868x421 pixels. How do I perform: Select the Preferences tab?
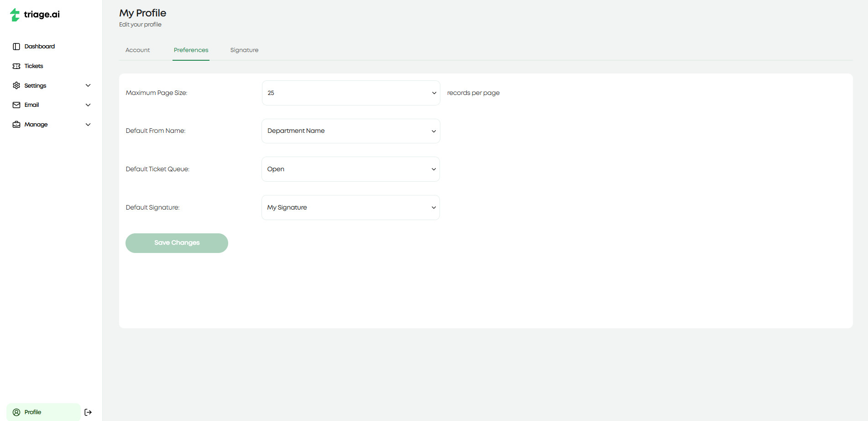[191, 50]
